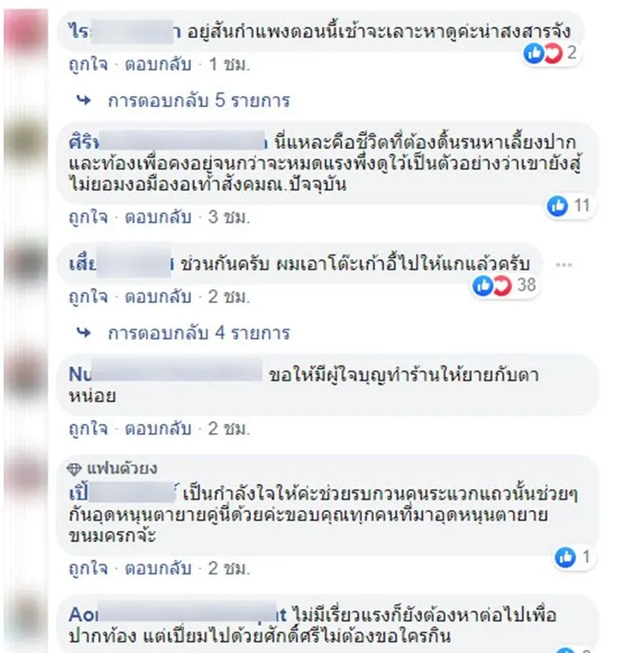Open the 3 ชม. comment timestamp
The height and width of the screenshot is (653, 644).
click(x=229, y=217)
